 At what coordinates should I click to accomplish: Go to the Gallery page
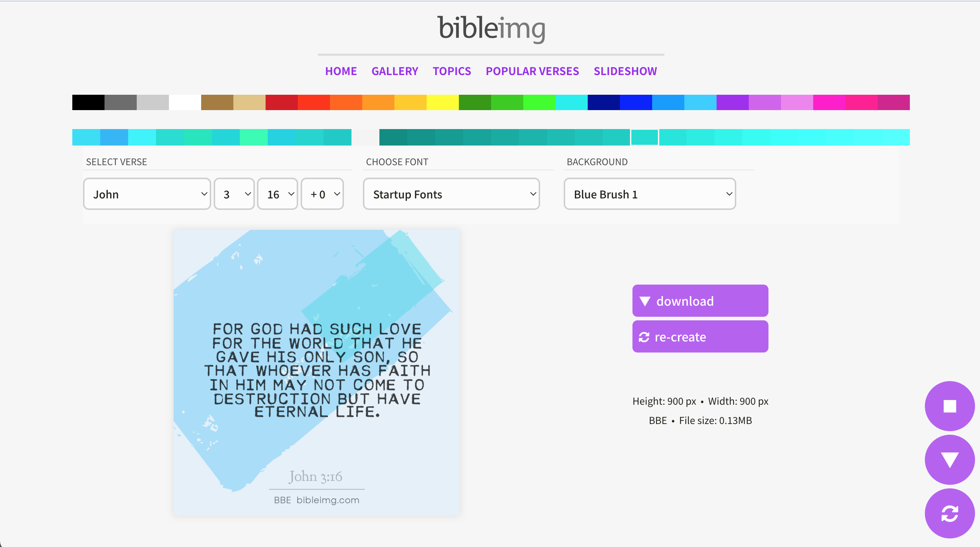click(x=394, y=71)
